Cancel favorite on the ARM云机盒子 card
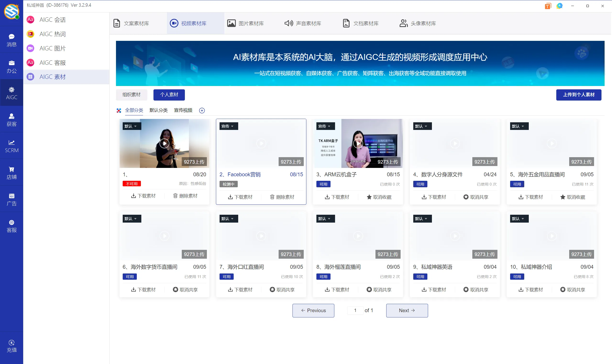Screen dimensions: 612x364 pyautogui.click(x=379, y=197)
